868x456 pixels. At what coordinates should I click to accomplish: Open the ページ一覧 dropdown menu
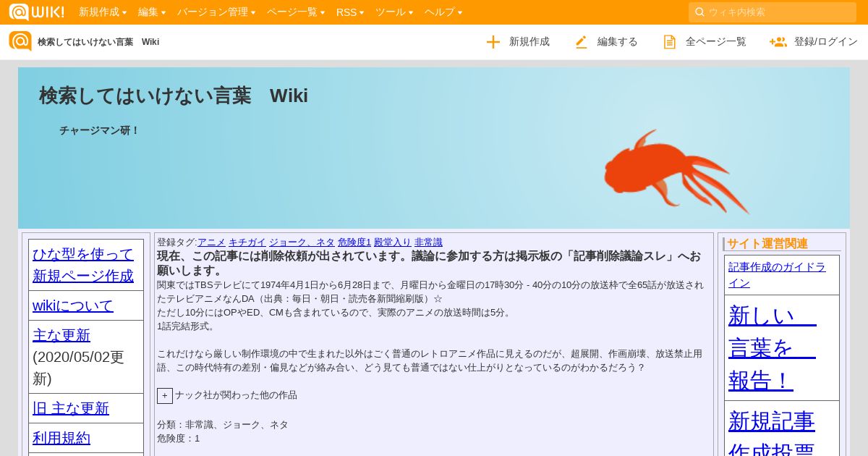296,12
